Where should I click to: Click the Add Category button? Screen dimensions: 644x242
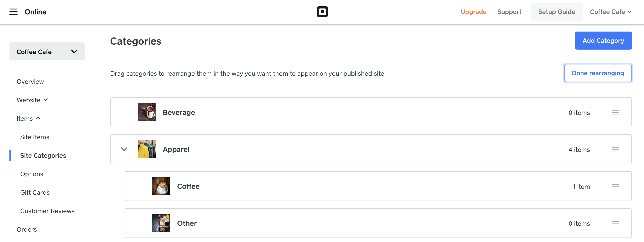(x=603, y=41)
